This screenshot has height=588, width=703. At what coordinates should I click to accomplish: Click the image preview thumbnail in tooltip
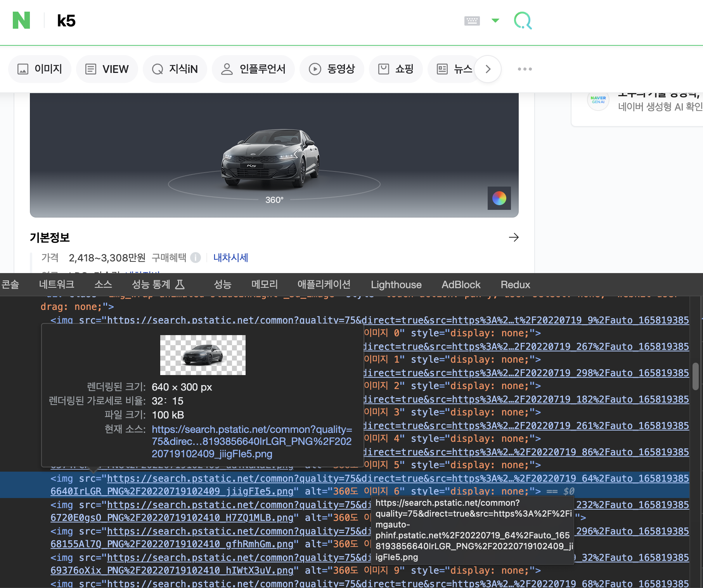point(203,355)
